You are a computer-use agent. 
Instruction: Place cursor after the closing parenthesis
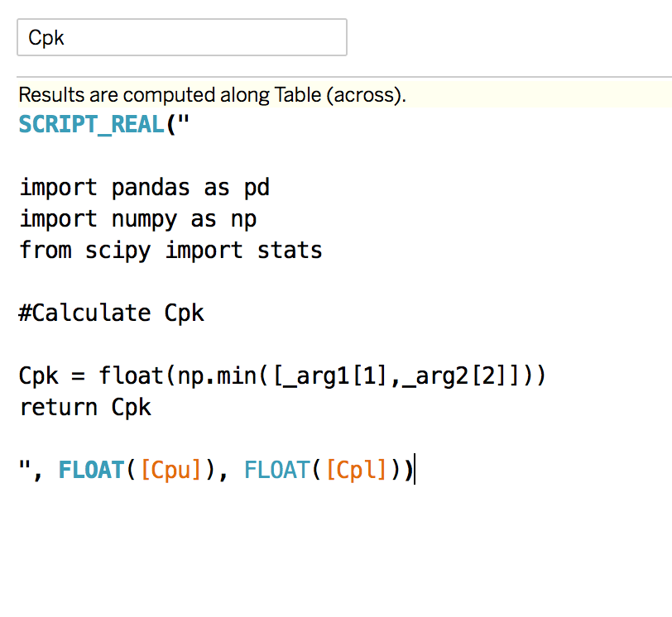414,468
